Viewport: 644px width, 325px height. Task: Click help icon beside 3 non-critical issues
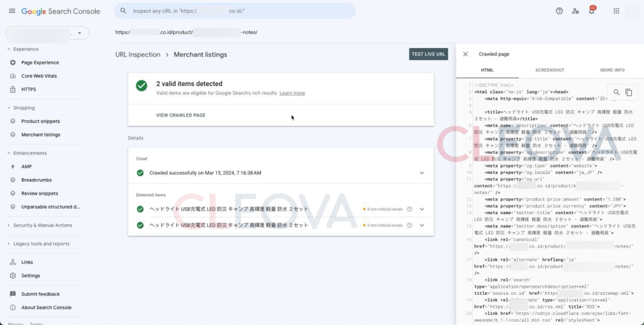[x=409, y=225]
